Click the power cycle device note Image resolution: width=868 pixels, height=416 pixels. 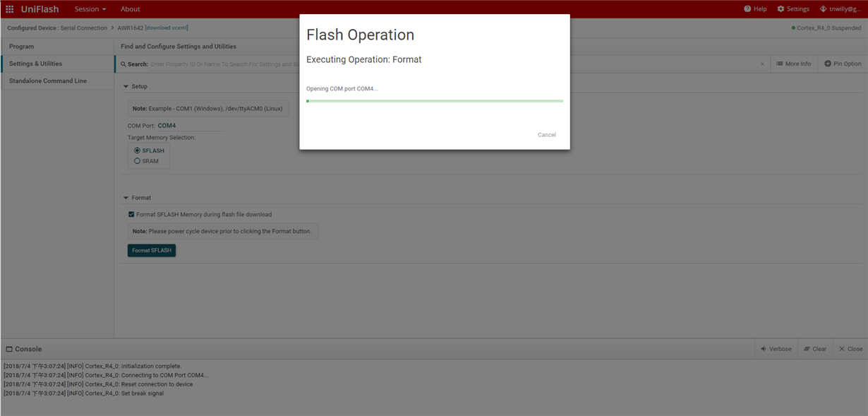(x=223, y=231)
